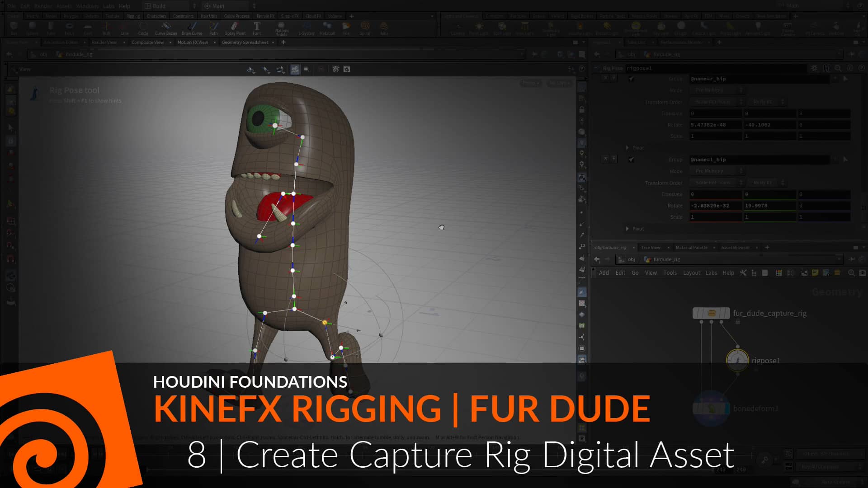Select the rigpose1 node in the network editor
This screenshot has height=488, width=868.
738,361
